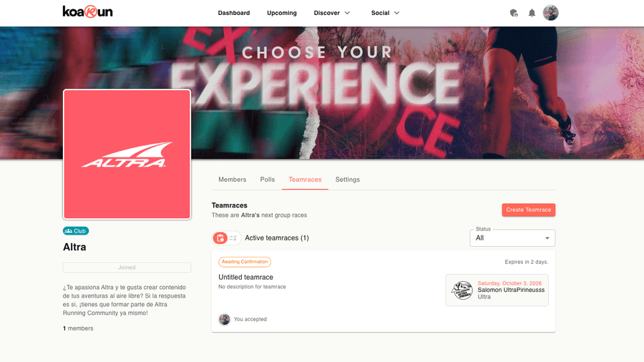Screen dimensions: 644x362
Task: Expand the Social dropdown menu
Action: [x=385, y=13]
